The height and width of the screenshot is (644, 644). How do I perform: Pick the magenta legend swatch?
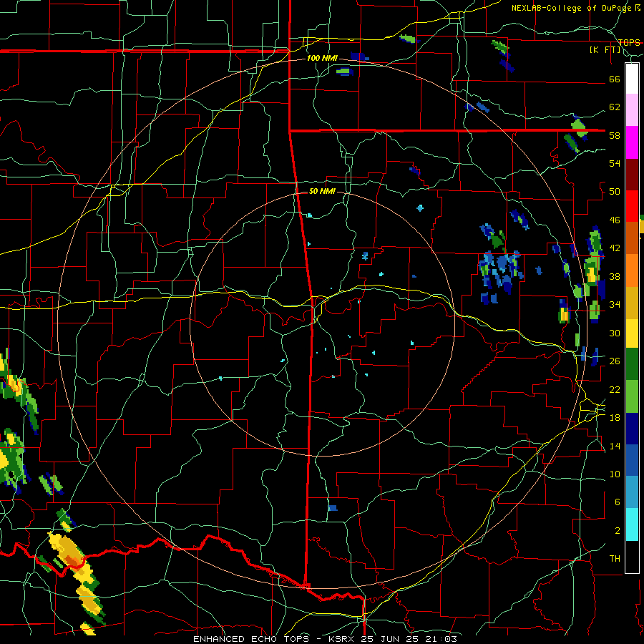click(632, 142)
